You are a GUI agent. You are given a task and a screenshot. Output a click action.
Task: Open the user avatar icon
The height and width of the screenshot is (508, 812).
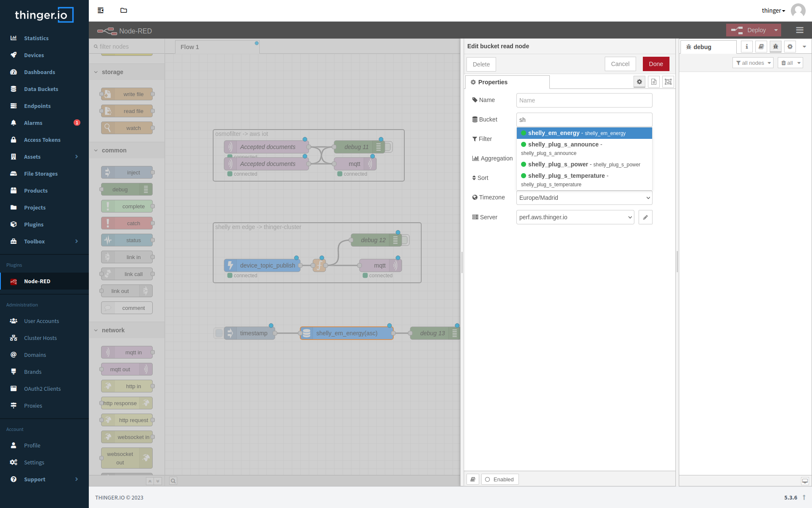[x=798, y=11]
